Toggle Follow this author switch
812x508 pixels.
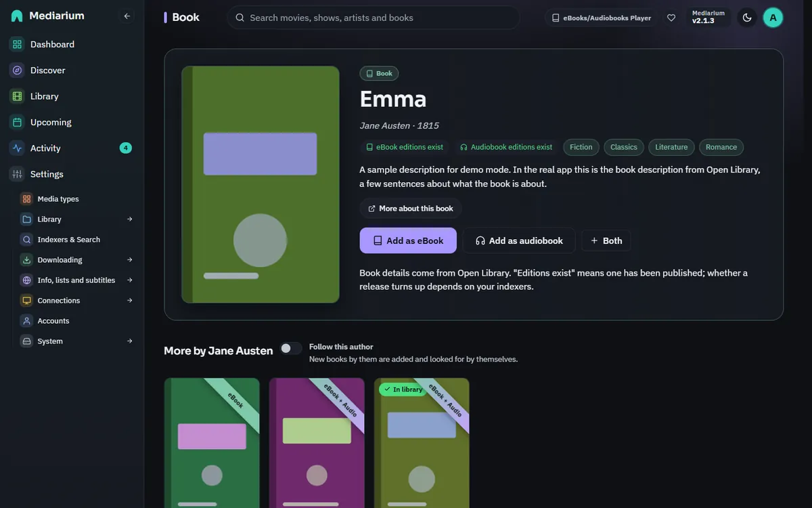tap(291, 348)
